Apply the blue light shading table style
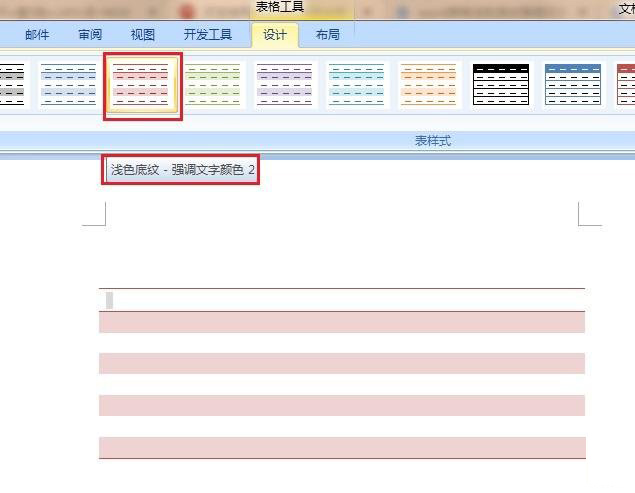 68,85
